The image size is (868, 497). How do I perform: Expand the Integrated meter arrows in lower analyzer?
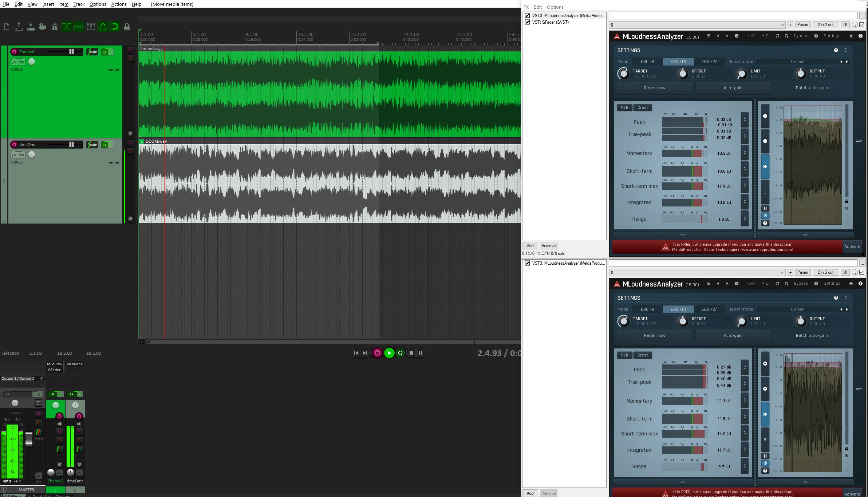coord(745,450)
